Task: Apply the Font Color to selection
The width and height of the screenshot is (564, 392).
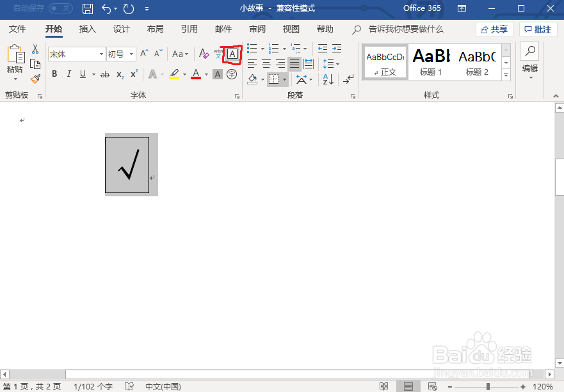Action: tap(194, 74)
